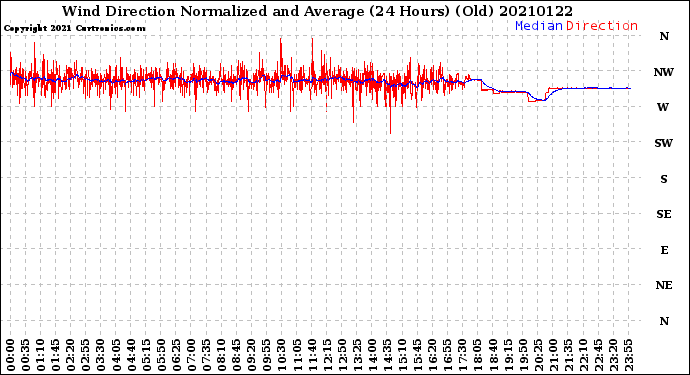Click the 16:55 time label
690x375 pixels.
448,355
